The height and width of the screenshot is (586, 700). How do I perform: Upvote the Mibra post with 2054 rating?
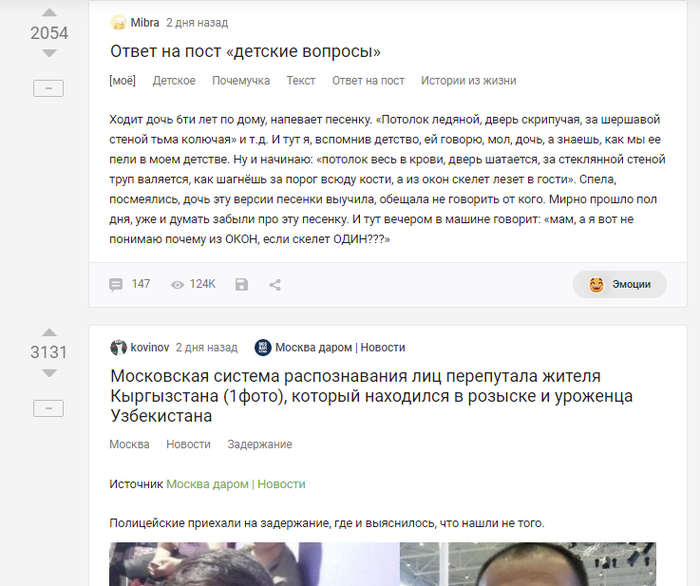point(49,12)
